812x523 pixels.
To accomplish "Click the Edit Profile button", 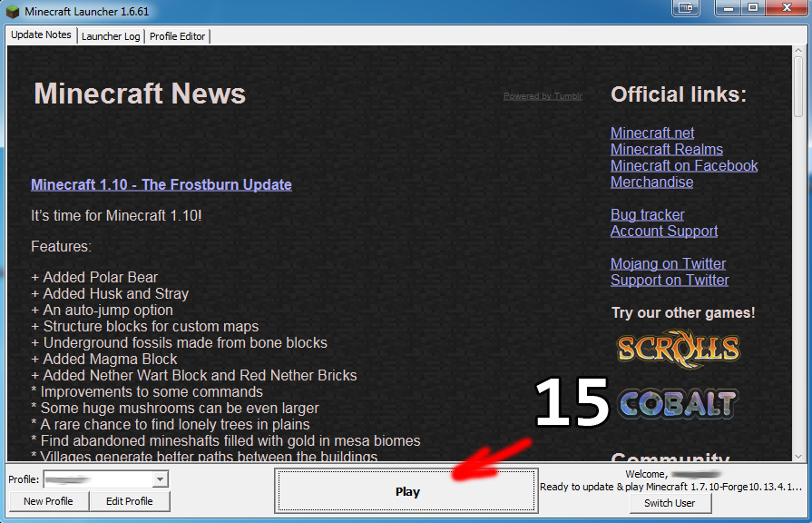I will 130,501.
